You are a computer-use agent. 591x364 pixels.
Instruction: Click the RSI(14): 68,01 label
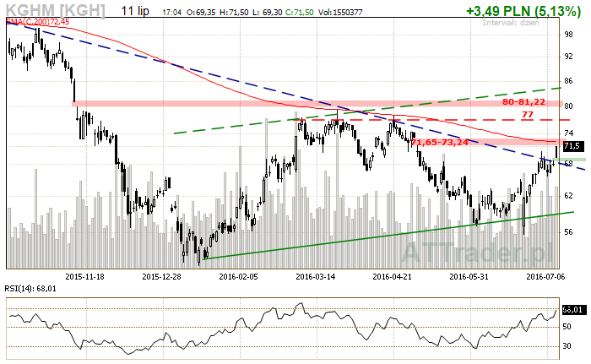(30, 289)
